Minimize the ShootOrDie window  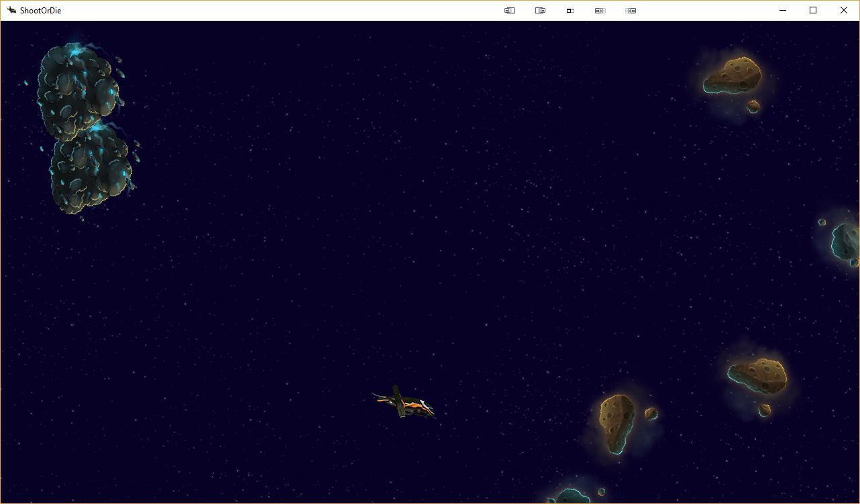coord(783,10)
